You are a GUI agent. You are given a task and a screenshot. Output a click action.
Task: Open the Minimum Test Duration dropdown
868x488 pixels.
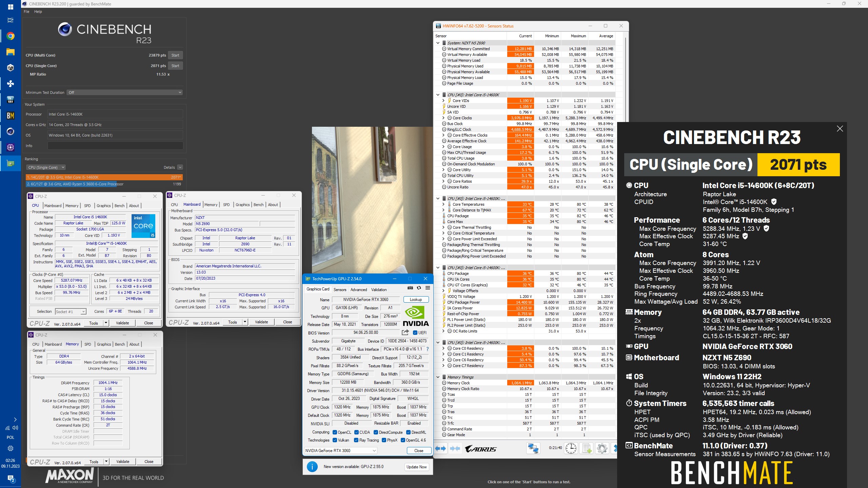[124, 93]
